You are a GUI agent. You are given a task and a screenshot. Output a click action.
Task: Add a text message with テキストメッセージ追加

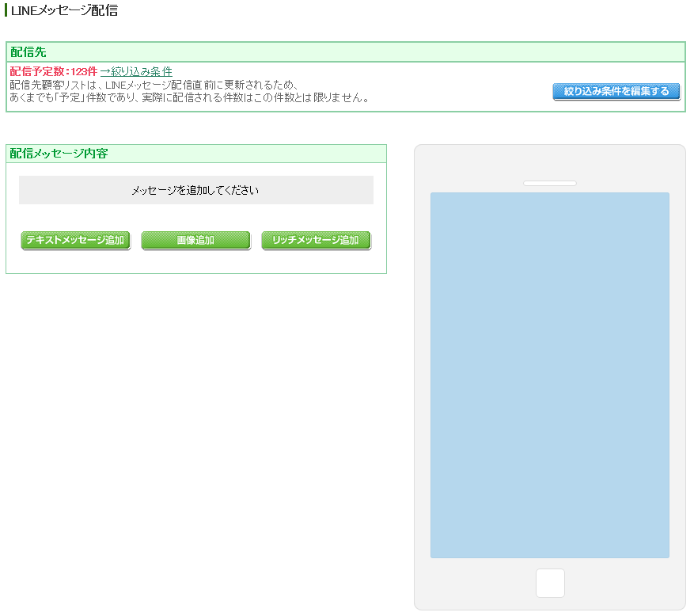tap(76, 240)
